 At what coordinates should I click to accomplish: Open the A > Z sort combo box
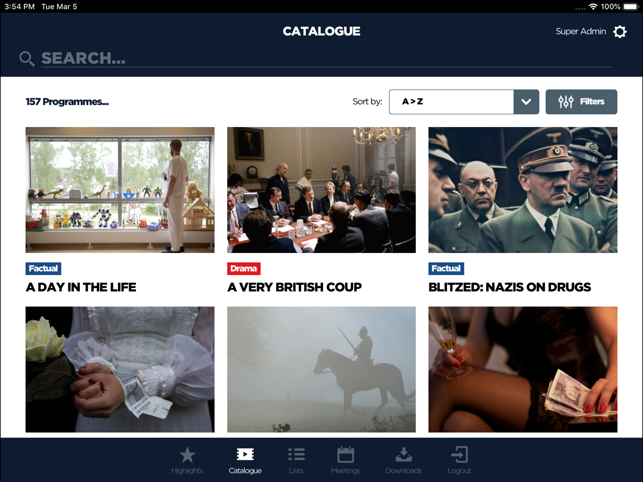pos(464,102)
